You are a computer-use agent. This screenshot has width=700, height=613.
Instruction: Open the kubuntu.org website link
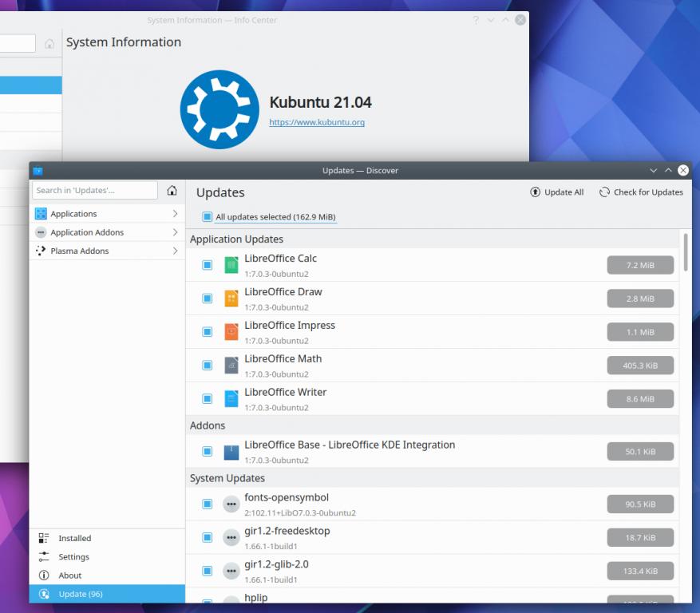317,123
